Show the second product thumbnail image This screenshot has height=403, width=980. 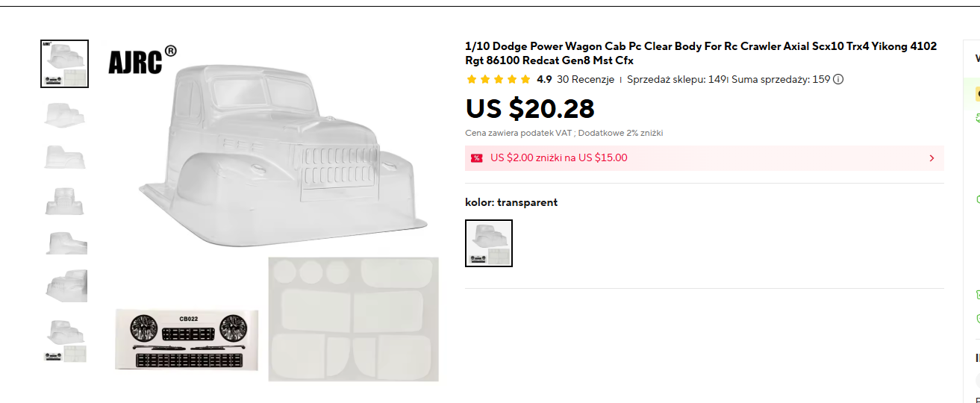(64, 113)
